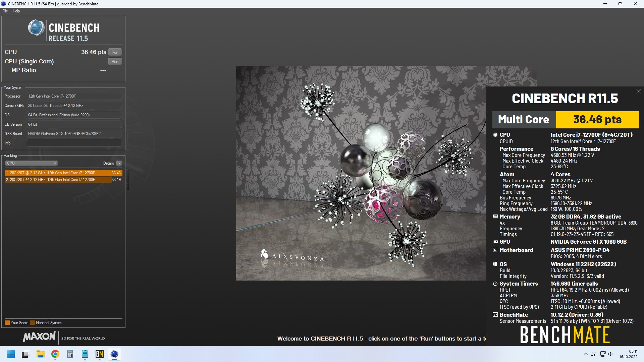The image size is (644, 362).
Task: Click the Memory module icon
Action: (495, 217)
